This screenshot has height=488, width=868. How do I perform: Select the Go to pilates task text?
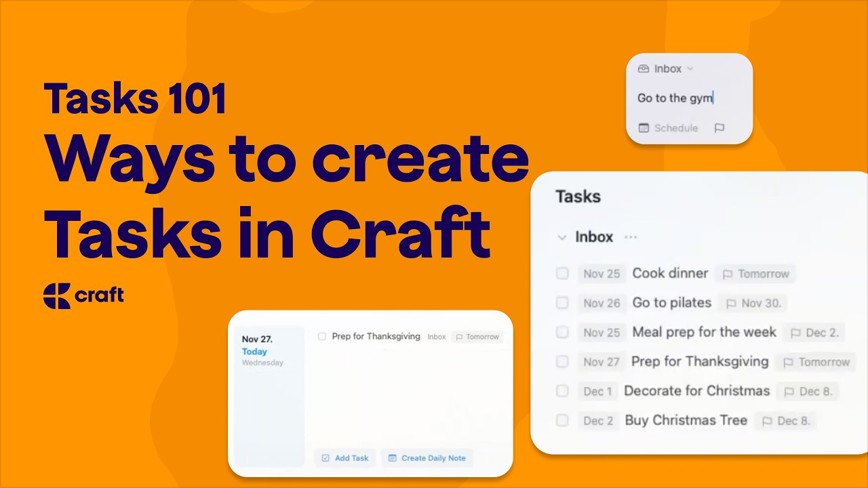(672, 302)
